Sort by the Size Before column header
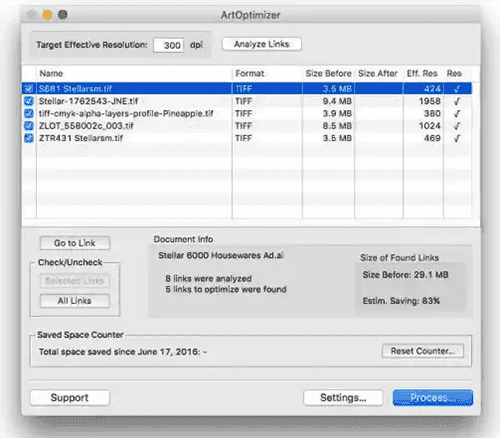The image size is (500, 438). point(328,74)
